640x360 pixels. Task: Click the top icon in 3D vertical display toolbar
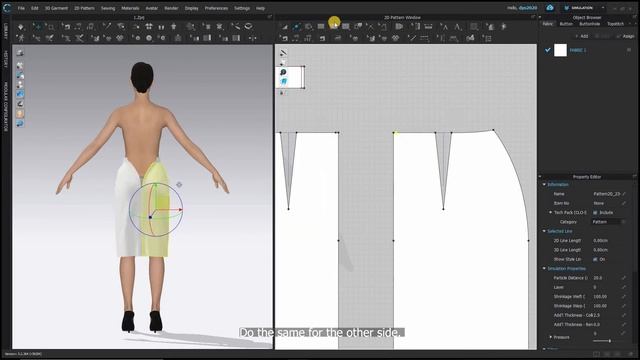[x=20, y=53]
